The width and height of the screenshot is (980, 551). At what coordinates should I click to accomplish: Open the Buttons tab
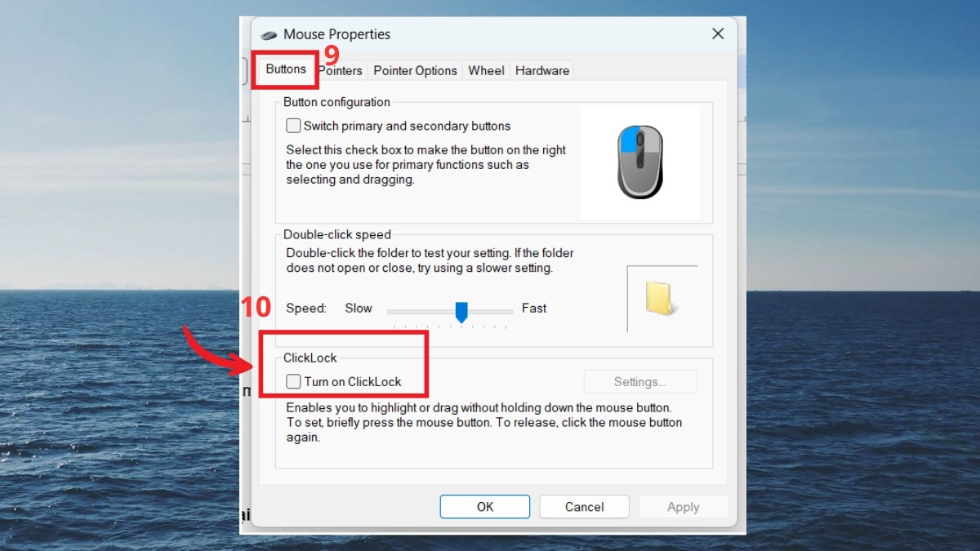tap(286, 69)
